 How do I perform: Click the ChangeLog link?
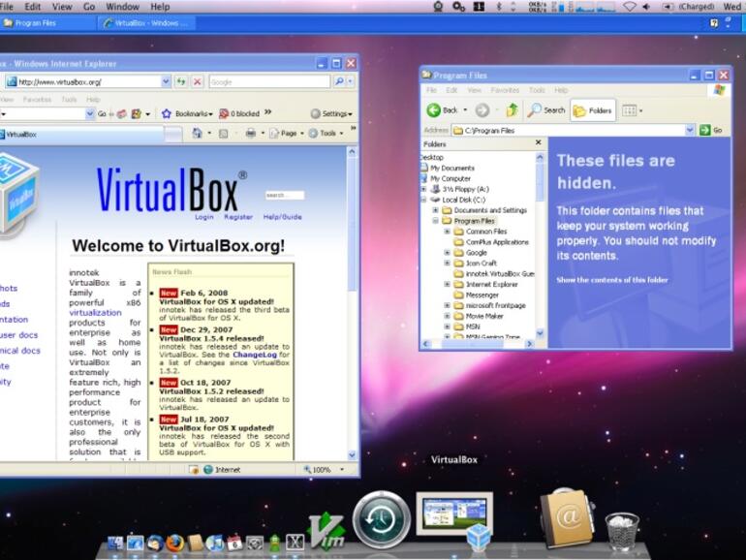coord(252,355)
